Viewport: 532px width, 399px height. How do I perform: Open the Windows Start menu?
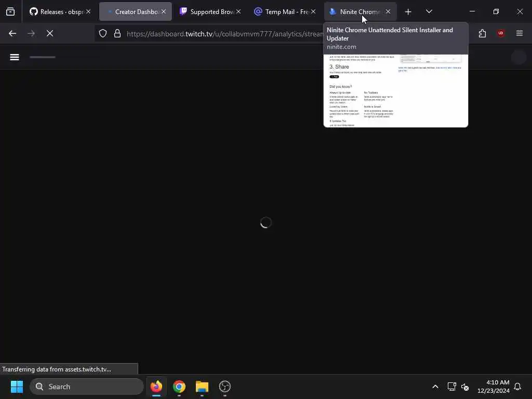[17, 387]
